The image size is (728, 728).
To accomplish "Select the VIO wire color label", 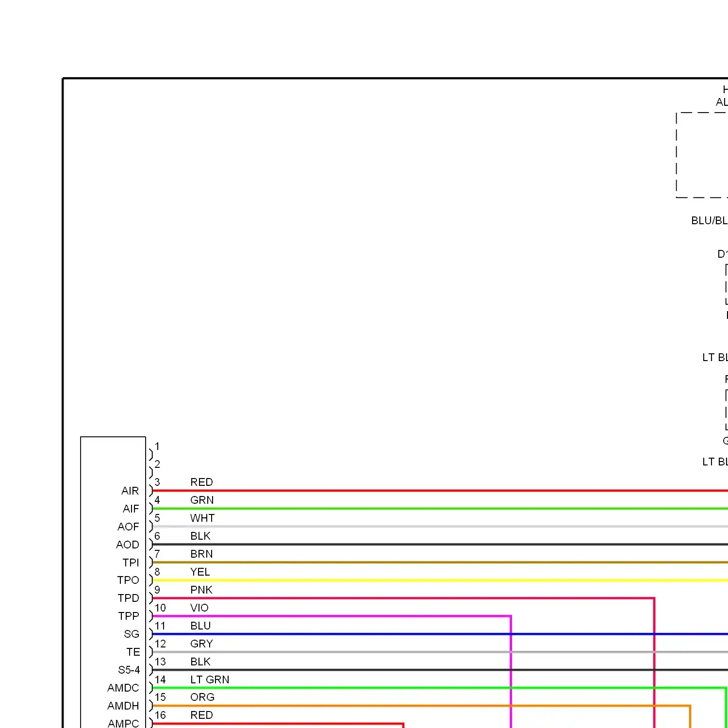I will point(199,608).
